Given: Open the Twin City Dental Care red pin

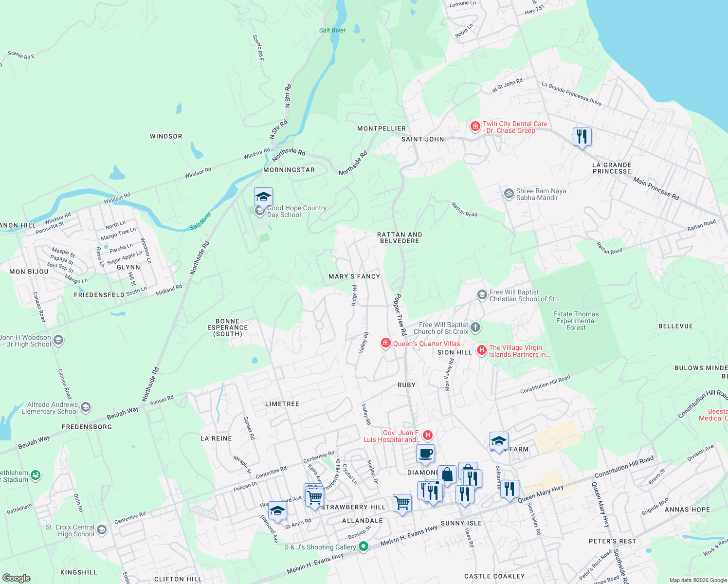Looking at the screenshot, I should tap(474, 126).
